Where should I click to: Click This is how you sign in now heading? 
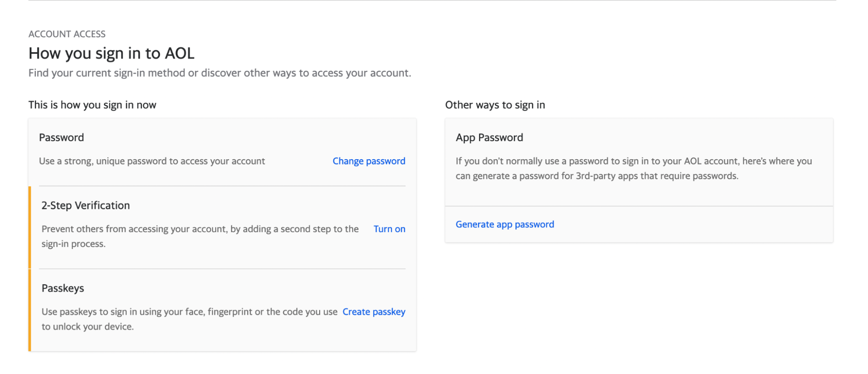(92, 105)
